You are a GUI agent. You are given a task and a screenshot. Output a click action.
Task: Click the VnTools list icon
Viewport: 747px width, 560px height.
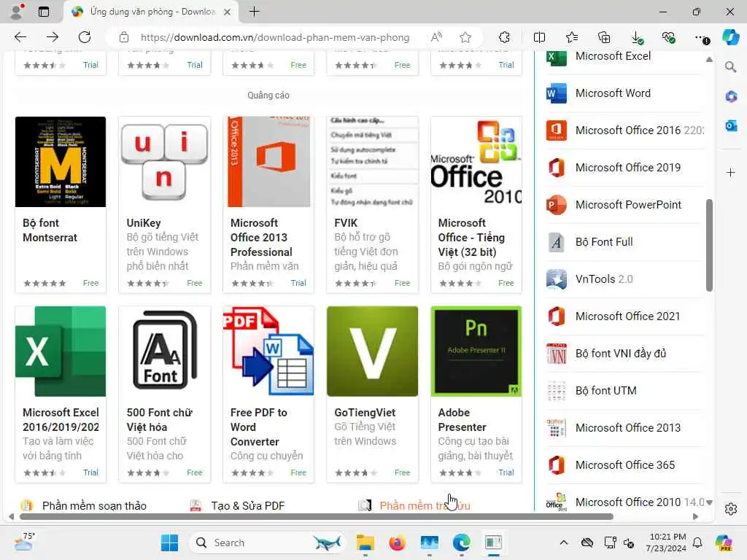(557, 279)
